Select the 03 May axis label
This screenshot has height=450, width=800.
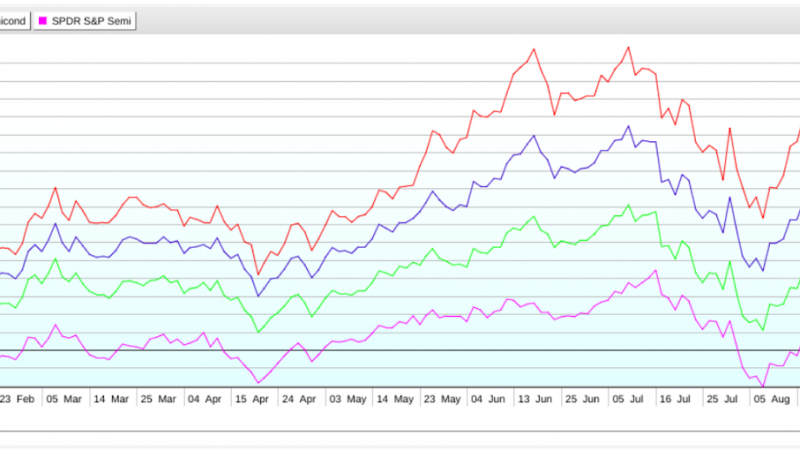point(347,399)
